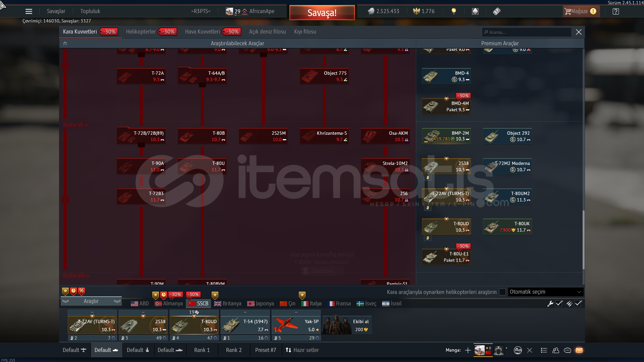644x362 pixels.
Task: Collapse tree with top-left double chevron
Action: click(x=65, y=44)
